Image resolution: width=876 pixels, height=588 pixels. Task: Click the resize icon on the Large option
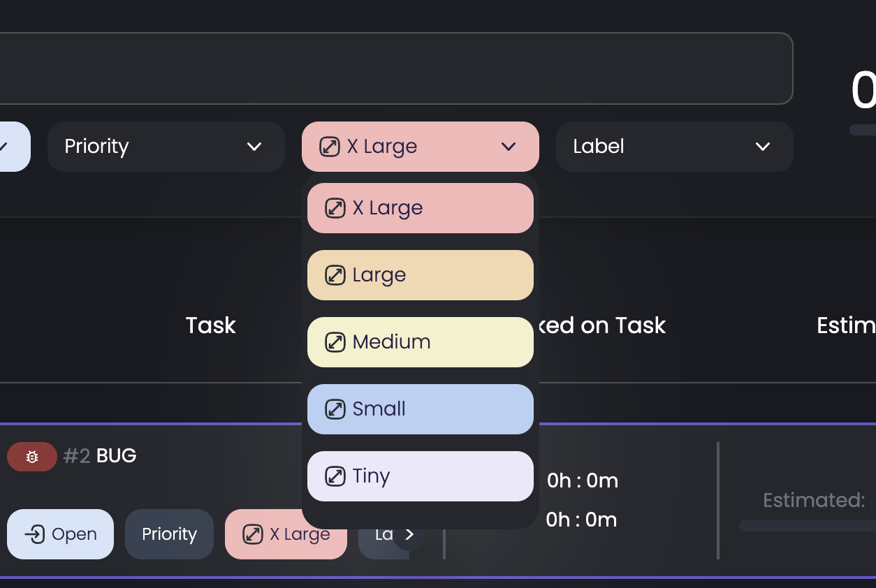[x=334, y=274]
